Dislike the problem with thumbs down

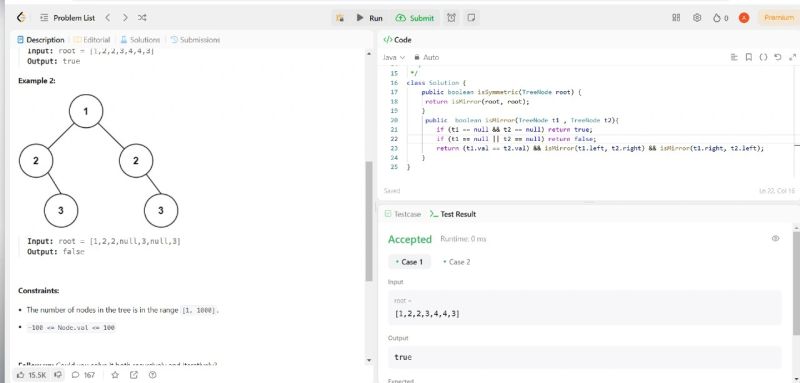58,375
